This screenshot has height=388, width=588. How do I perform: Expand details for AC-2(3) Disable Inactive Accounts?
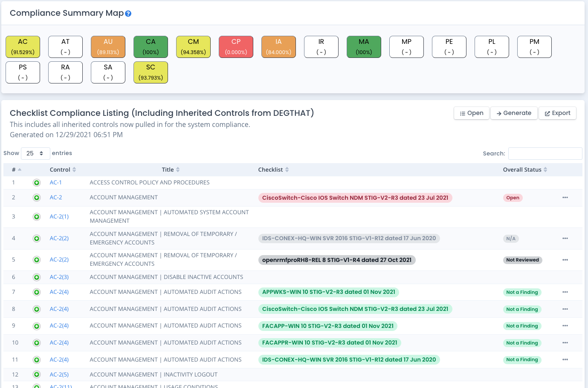[x=36, y=277]
